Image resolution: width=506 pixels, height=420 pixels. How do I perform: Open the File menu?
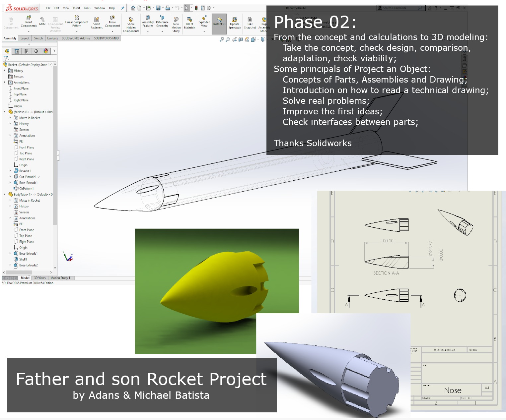(x=48, y=8)
